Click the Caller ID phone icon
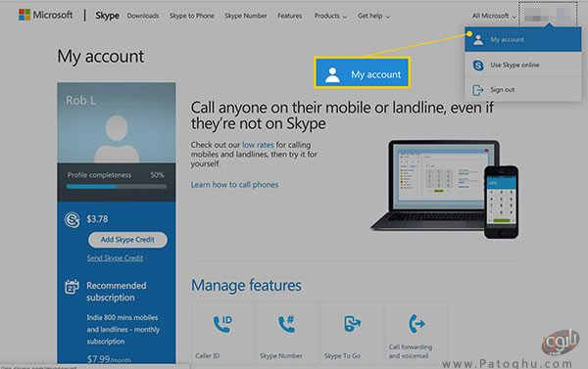The image size is (588, 369). [x=222, y=324]
